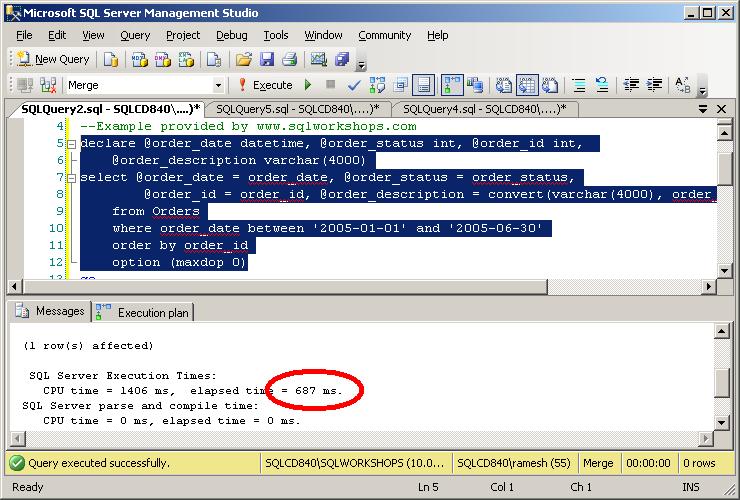Open the Window menu
The height and width of the screenshot is (500, 740).
click(x=323, y=35)
